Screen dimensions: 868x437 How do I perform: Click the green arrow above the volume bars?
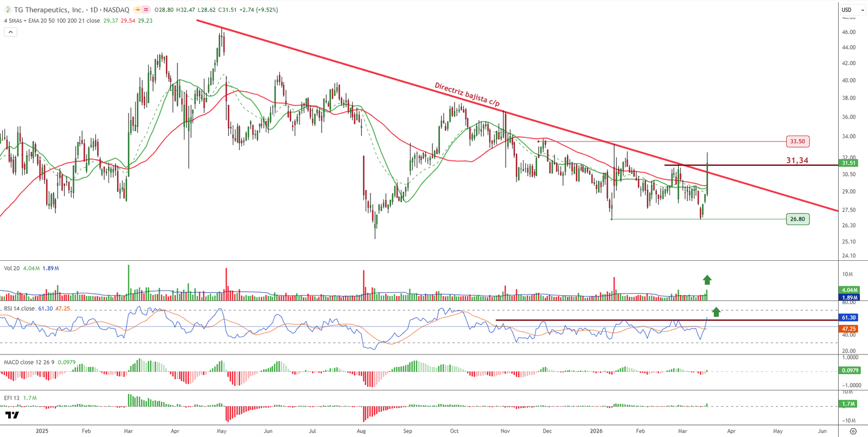click(707, 280)
